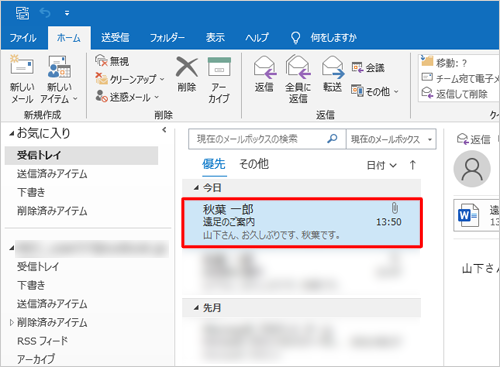This screenshot has height=367, width=500.
Task: Open the ヘルプ ribbon tab
Action: [x=257, y=38]
